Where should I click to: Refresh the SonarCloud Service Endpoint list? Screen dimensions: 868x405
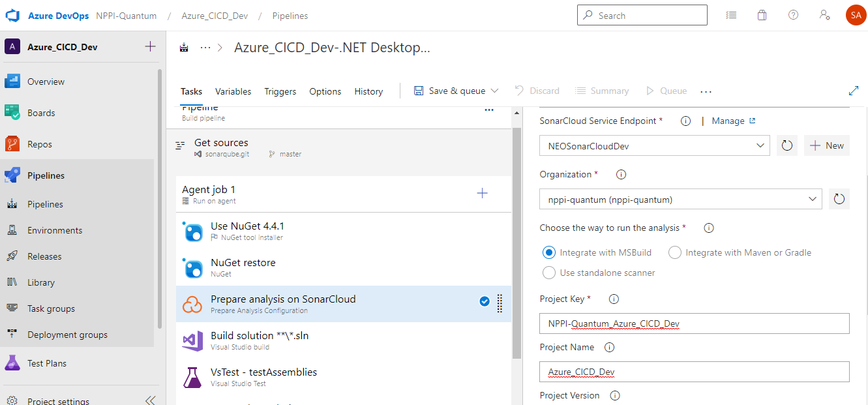[786, 145]
